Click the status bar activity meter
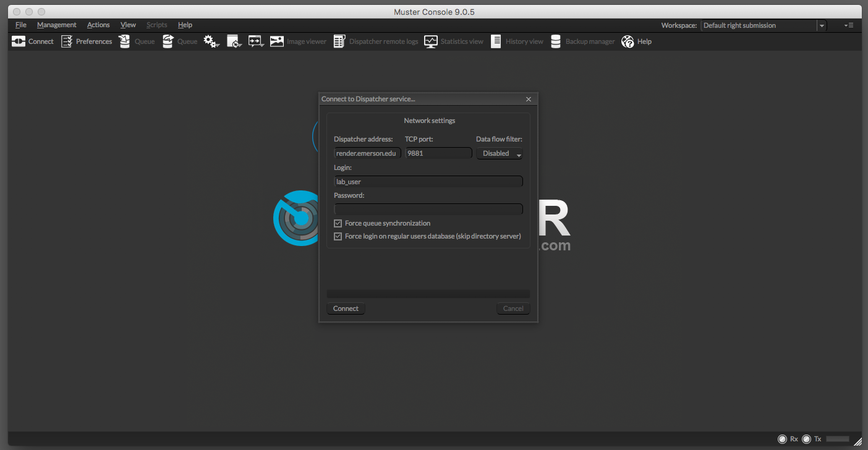The image size is (868, 450). coord(838,439)
